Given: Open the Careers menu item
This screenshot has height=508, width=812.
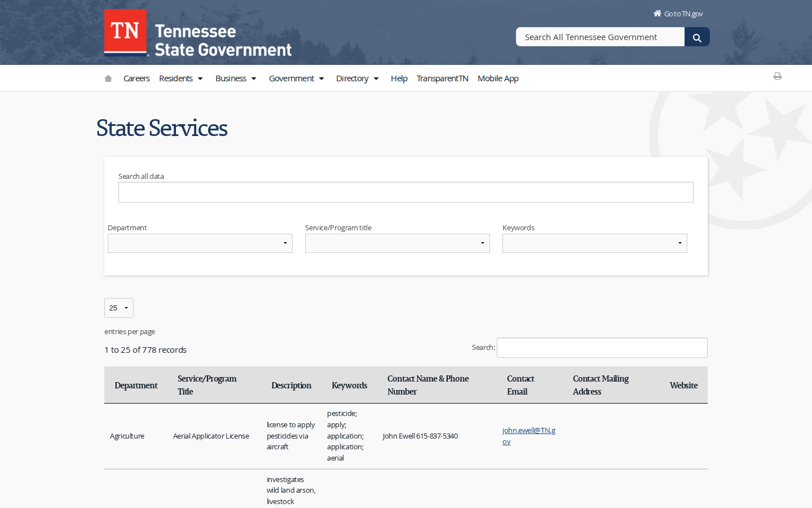Looking at the screenshot, I should pyautogui.click(x=136, y=78).
